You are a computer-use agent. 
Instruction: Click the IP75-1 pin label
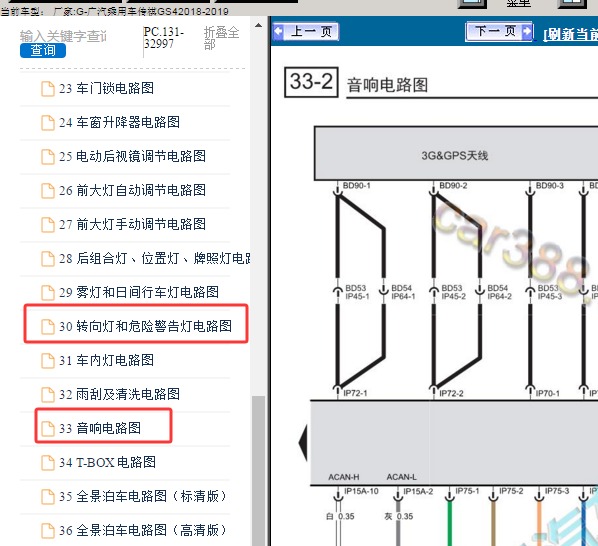pyautogui.click(x=467, y=491)
